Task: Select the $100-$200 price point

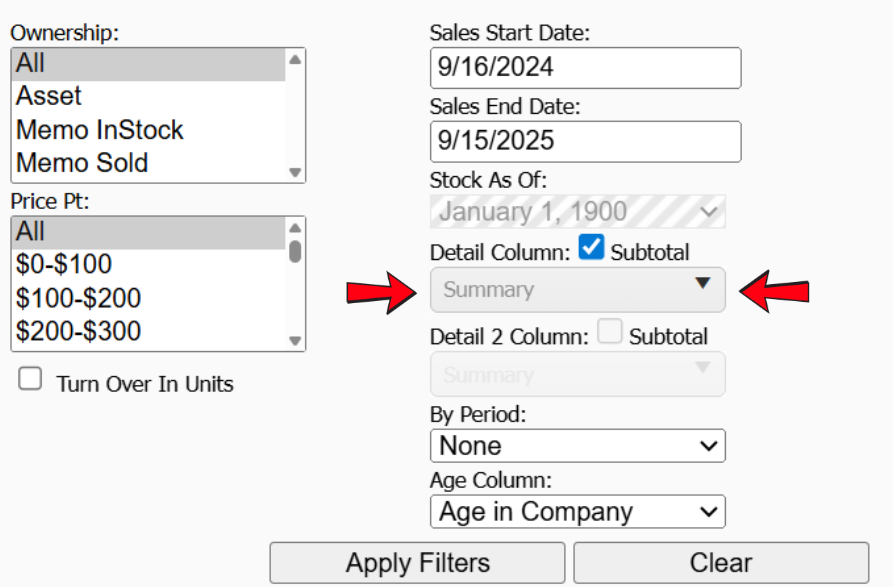Action: pos(78,298)
